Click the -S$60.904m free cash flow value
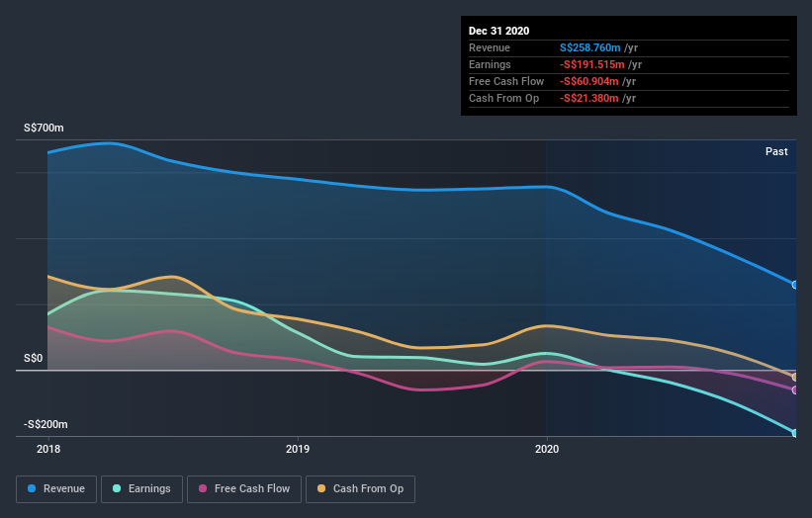This screenshot has width=812, height=518. (588, 81)
